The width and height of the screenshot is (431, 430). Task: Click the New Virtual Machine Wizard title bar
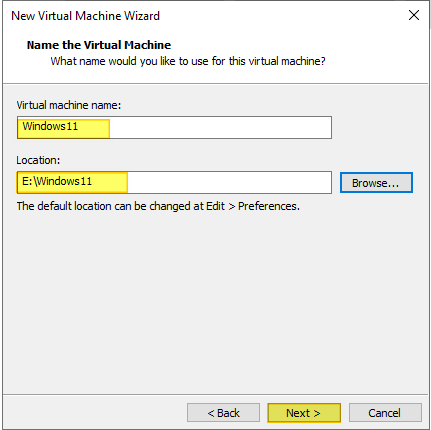coord(200,16)
